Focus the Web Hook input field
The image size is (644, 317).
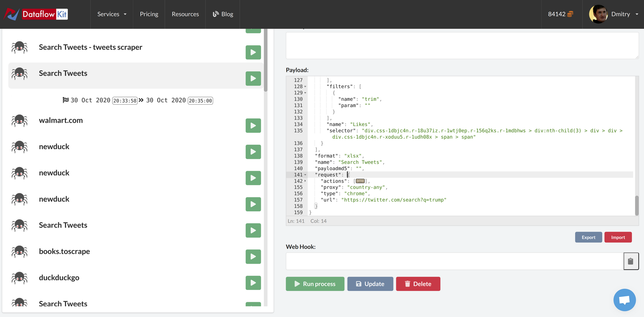click(455, 261)
